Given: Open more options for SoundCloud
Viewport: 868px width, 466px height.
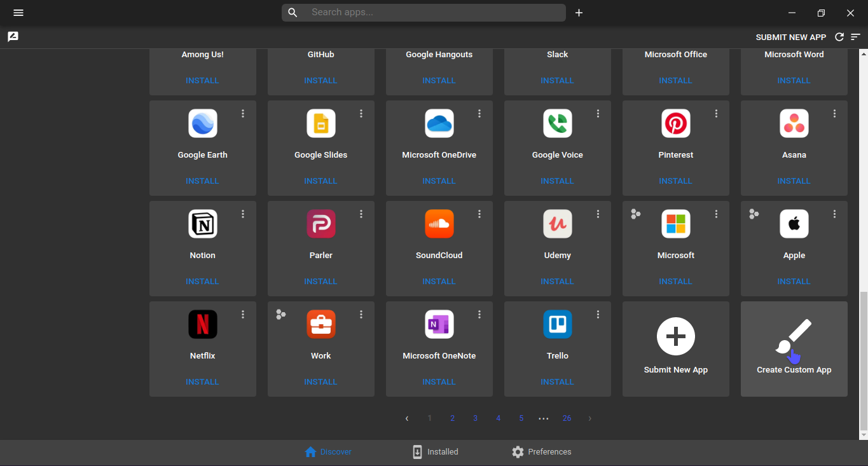Looking at the screenshot, I should click(x=479, y=214).
